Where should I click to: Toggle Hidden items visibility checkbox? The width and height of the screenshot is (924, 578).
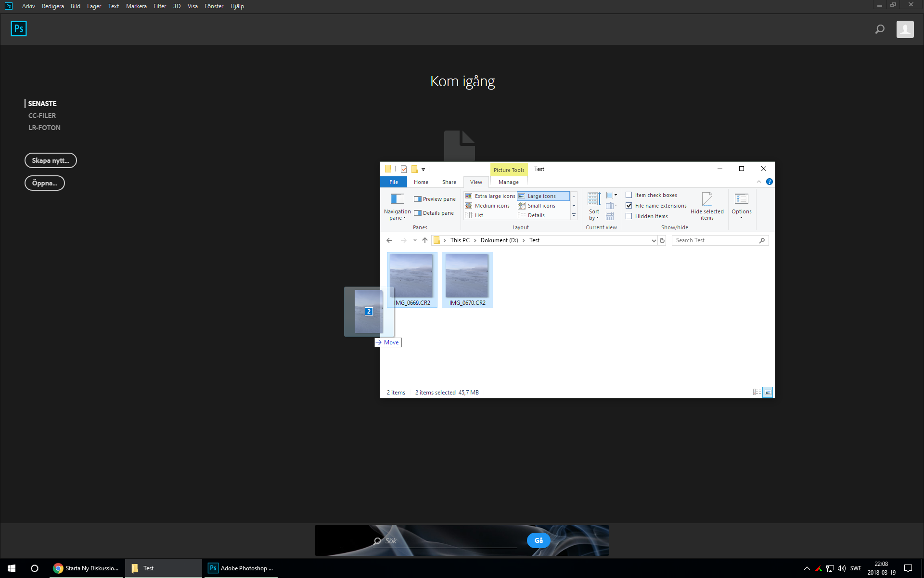[x=629, y=215]
